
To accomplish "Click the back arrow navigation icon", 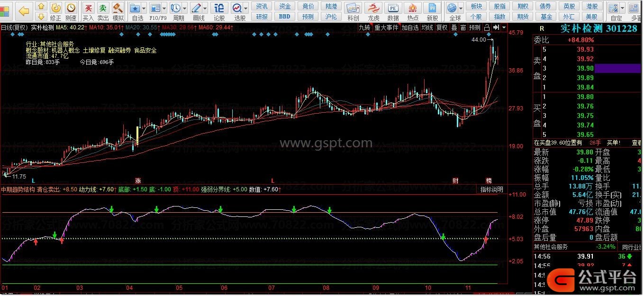I will pyautogui.click(x=24, y=10).
